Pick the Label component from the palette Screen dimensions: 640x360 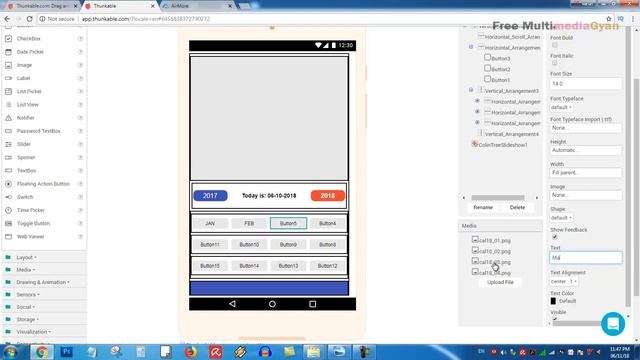point(23,78)
